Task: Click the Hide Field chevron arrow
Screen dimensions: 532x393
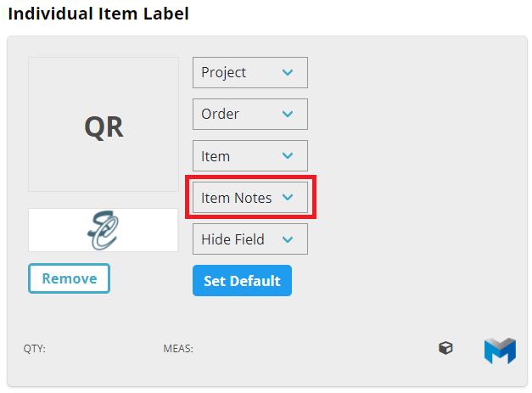Action: click(x=288, y=239)
